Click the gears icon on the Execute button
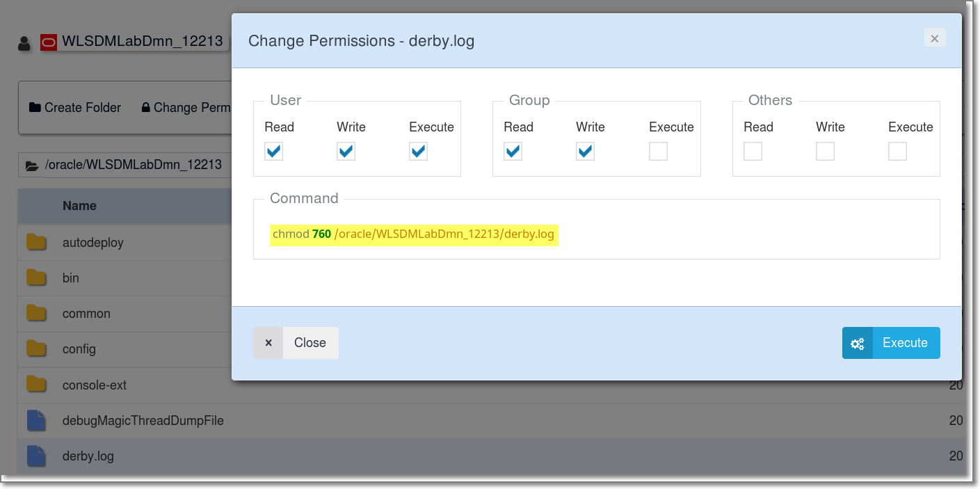The image size is (980, 489). click(x=857, y=343)
